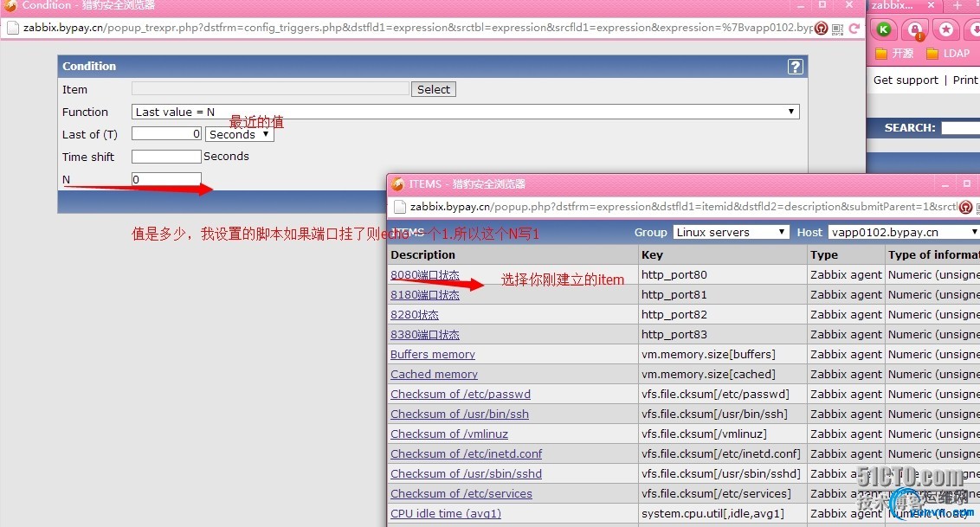This screenshot has height=527, width=980.
Task: Open the LDAP bookmark folder
Action: click(x=948, y=54)
